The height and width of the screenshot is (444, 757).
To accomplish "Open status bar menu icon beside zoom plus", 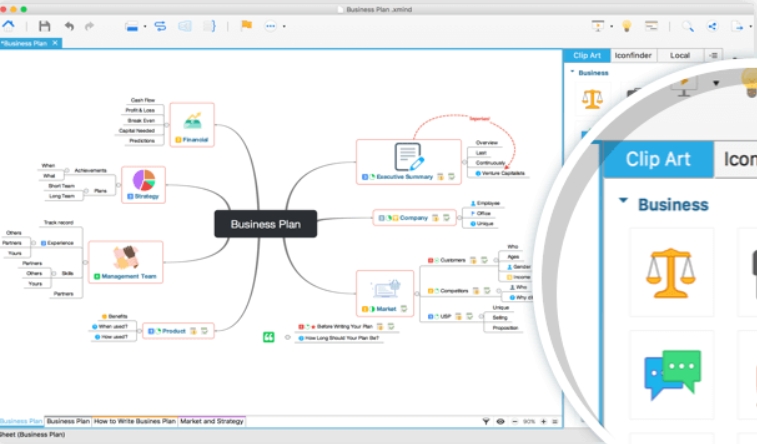I will 555,421.
